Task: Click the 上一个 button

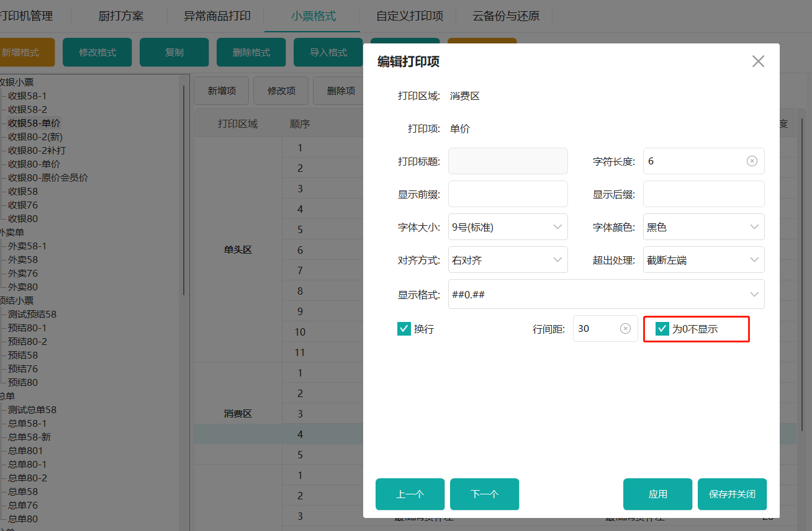Action: tap(410, 494)
